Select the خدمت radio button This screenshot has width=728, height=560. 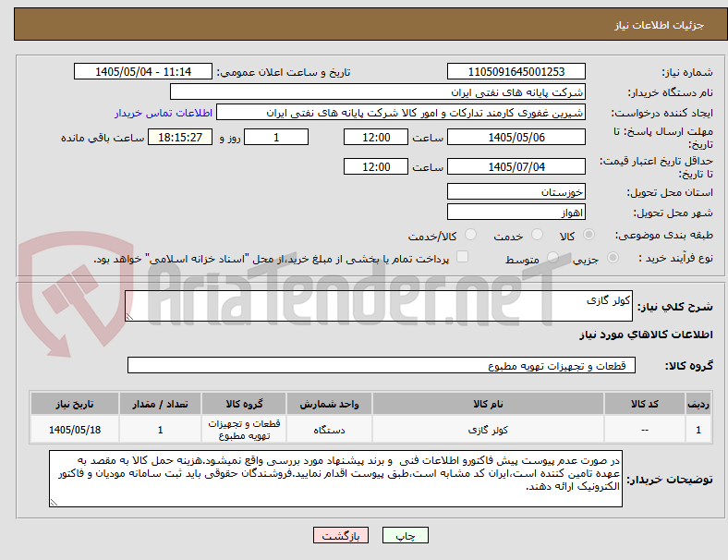click(x=537, y=235)
